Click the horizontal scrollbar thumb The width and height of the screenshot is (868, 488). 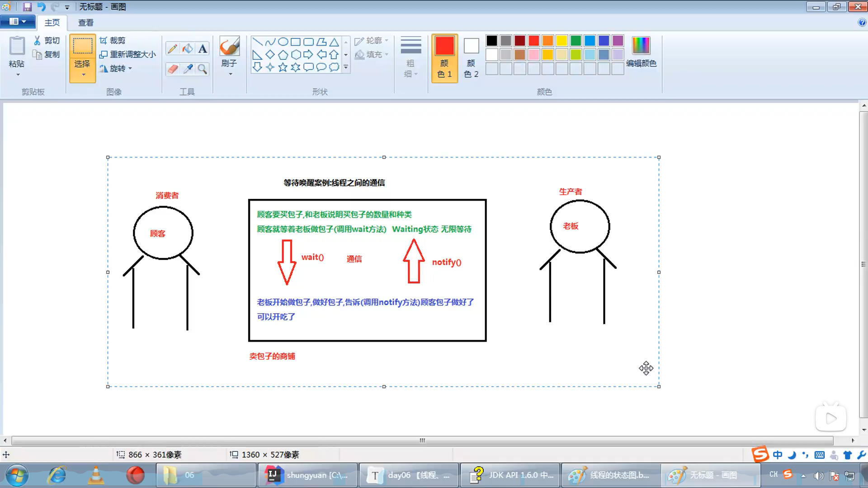tap(422, 440)
